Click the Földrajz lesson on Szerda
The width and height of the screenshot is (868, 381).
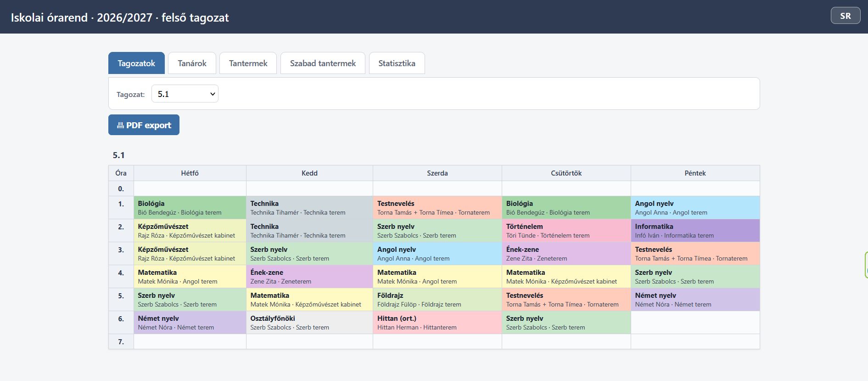tap(437, 300)
